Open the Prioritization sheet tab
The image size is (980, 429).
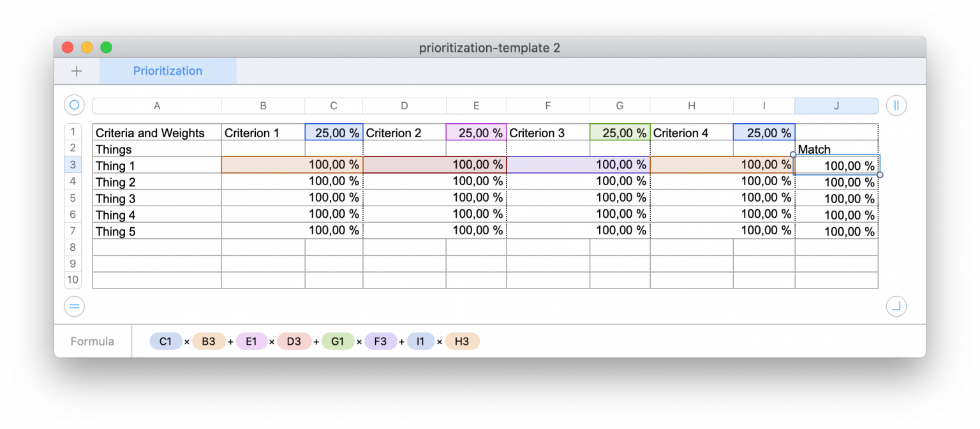click(x=168, y=71)
